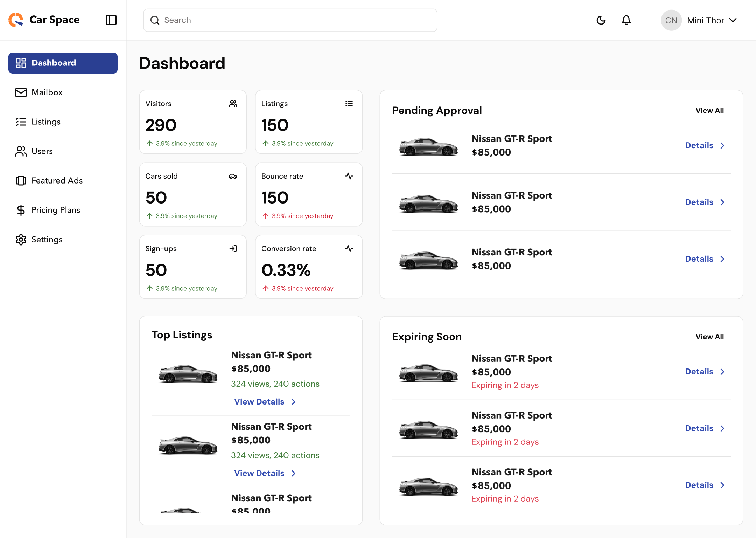Image resolution: width=756 pixels, height=538 pixels.
Task: Click the Pending Approval heading
Action: point(437,111)
